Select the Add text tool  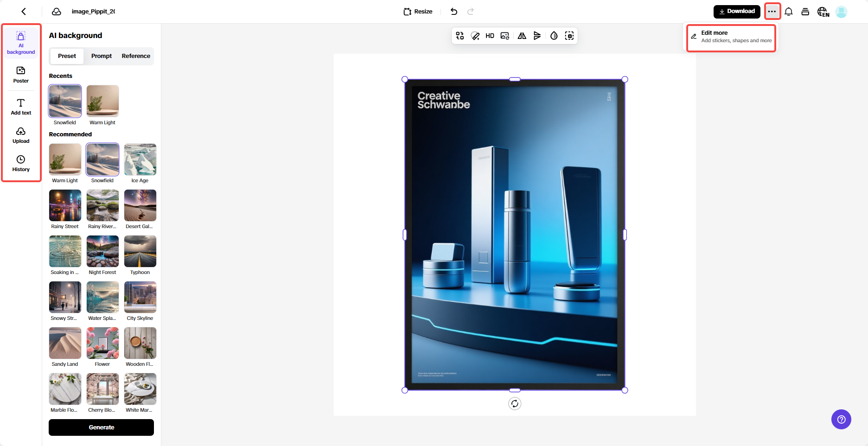coord(21,107)
